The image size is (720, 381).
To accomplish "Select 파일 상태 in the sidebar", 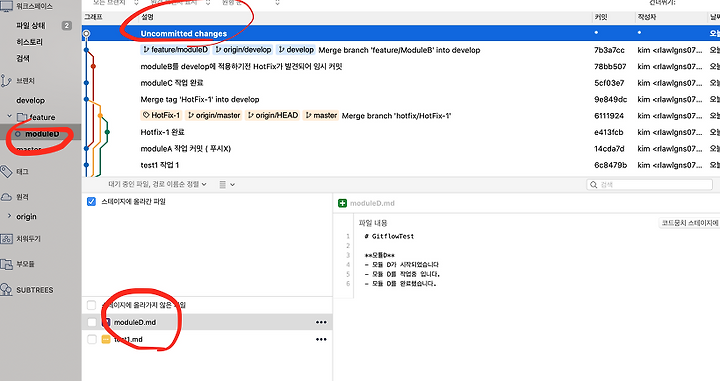I will 31,25.
